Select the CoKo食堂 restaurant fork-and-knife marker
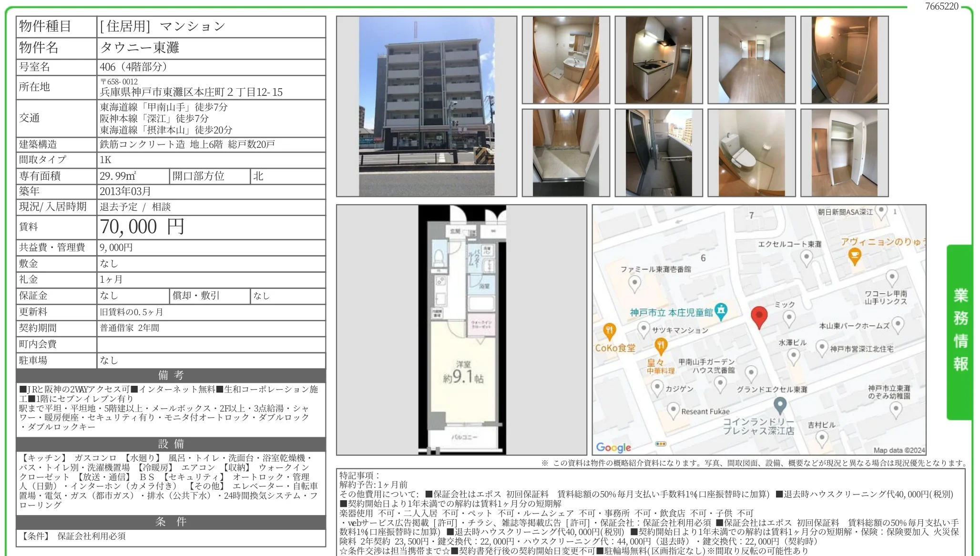Screen dimensions: 980x556 point(610,330)
